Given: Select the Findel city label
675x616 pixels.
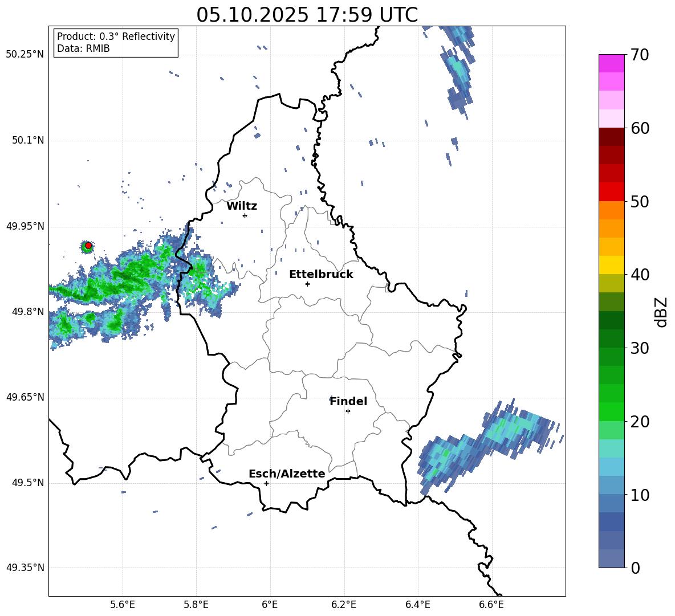Looking at the screenshot, I should [x=348, y=401].
